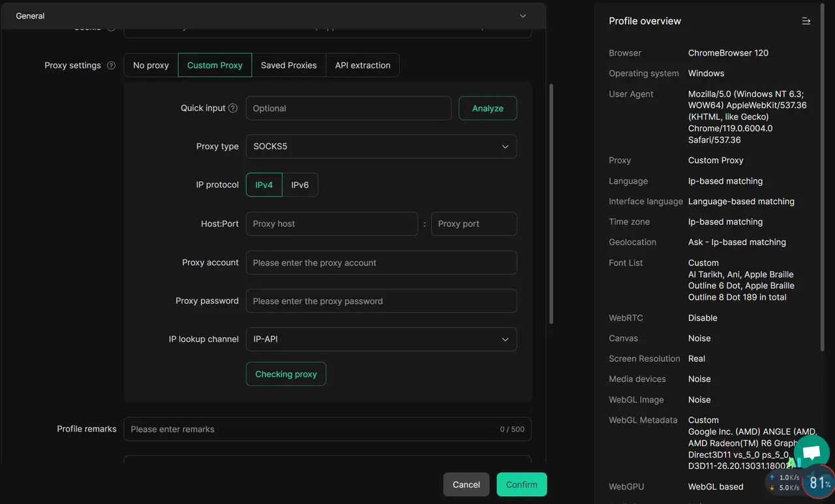Click the Proxy host input field
The height and width of the screenshot is (504, 835).
click(331, 224)
